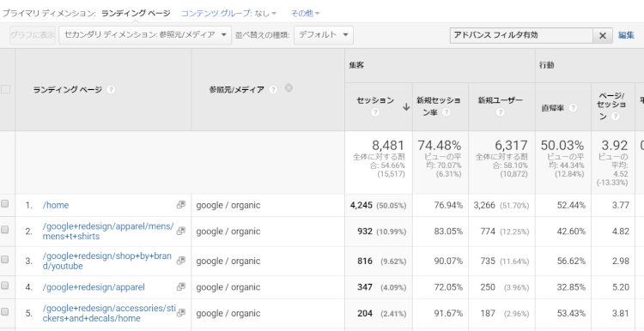
Task: Open the デフォルト sort type dropdown
Action: point(324,35)
